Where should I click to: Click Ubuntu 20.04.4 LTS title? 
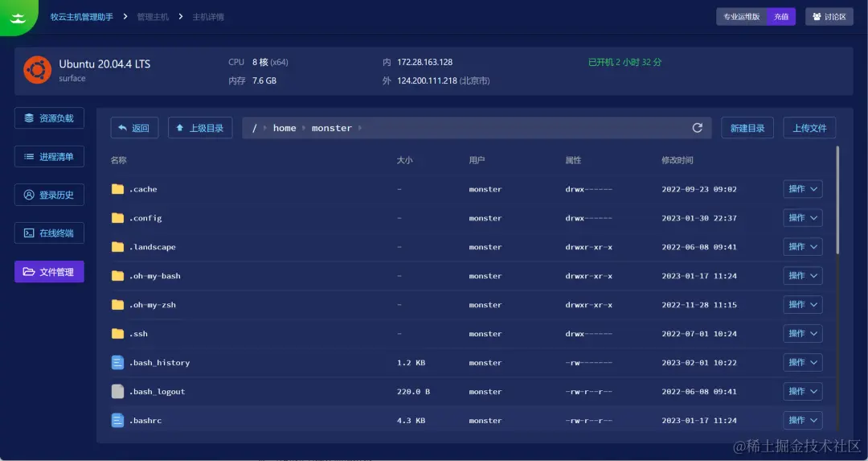[104, 64]
